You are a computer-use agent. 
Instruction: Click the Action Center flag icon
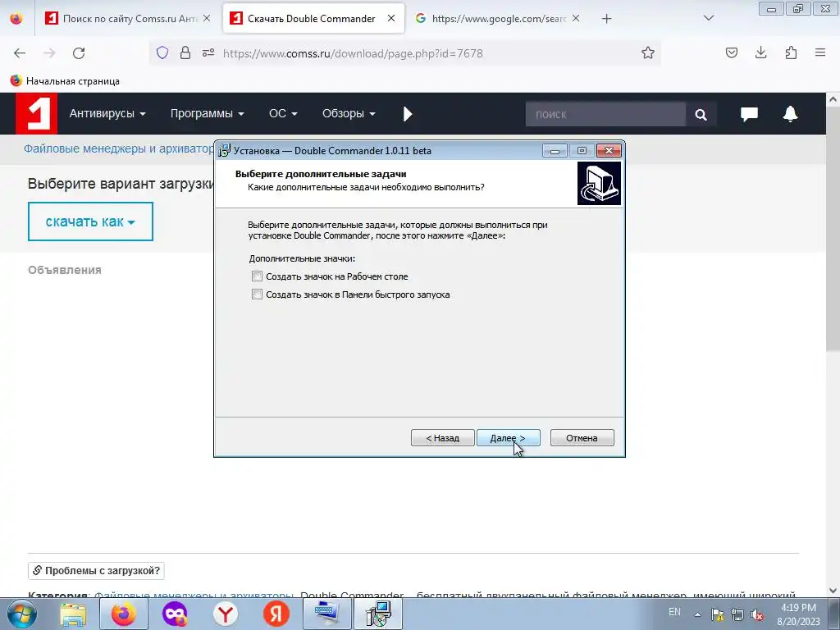(x=717, y=614)
